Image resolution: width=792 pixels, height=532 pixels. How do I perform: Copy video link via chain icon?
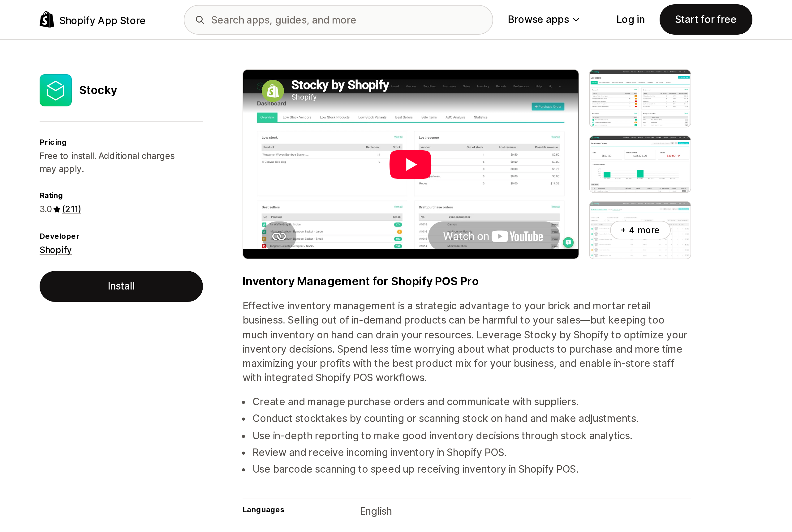point(279,236)
